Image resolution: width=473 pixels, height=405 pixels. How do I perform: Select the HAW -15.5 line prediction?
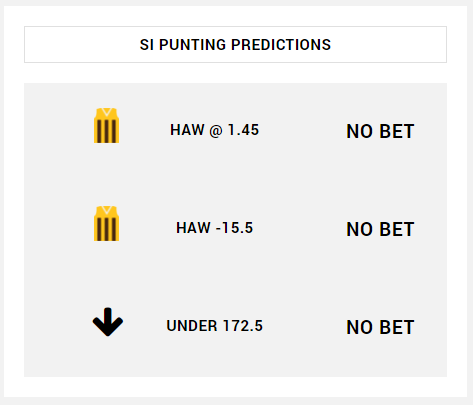click(x=215, y=228)
